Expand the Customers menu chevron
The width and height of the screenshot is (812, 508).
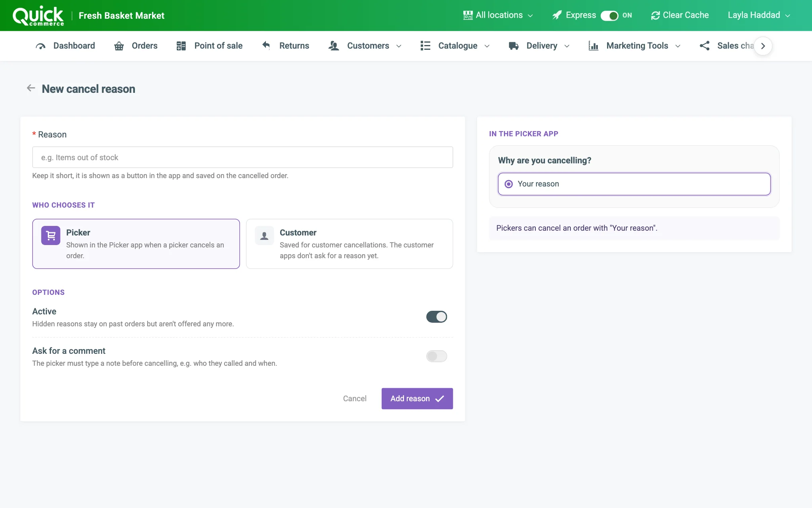tap(399, 46)
